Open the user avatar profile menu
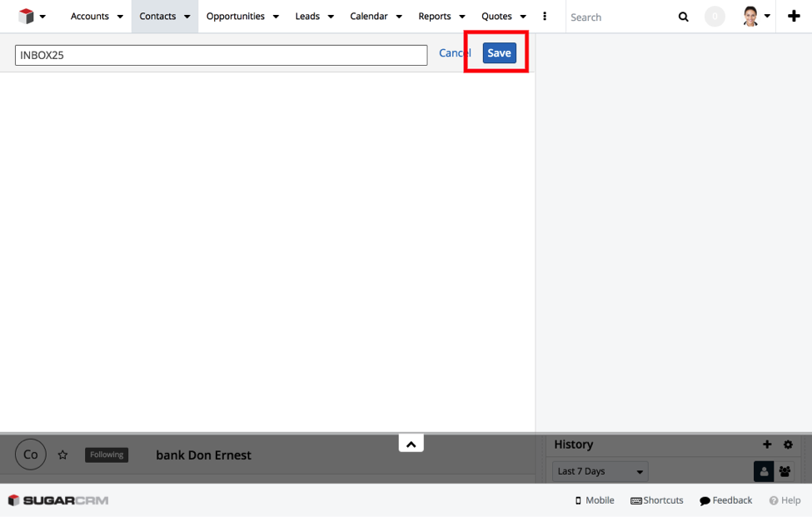The width and height of the screenshot is (812, 517). pyautogui.click(x=750, y=16)
